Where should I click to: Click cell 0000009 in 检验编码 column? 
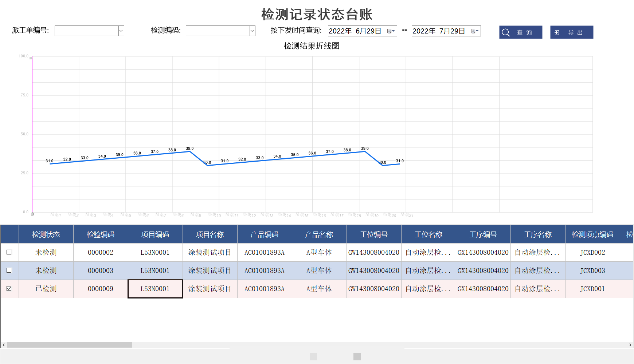[101, 289]
